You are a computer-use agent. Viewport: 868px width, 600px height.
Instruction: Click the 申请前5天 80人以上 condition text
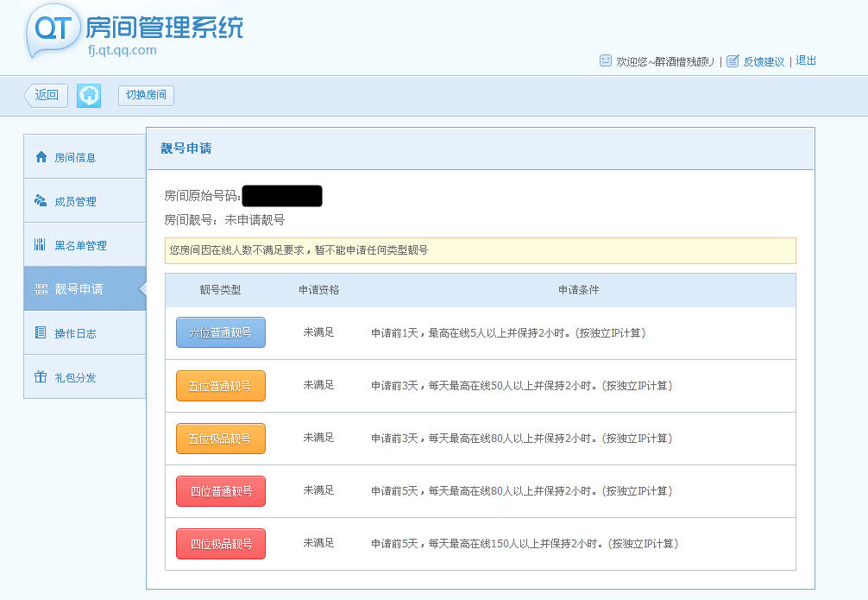[x=521, y=491]
